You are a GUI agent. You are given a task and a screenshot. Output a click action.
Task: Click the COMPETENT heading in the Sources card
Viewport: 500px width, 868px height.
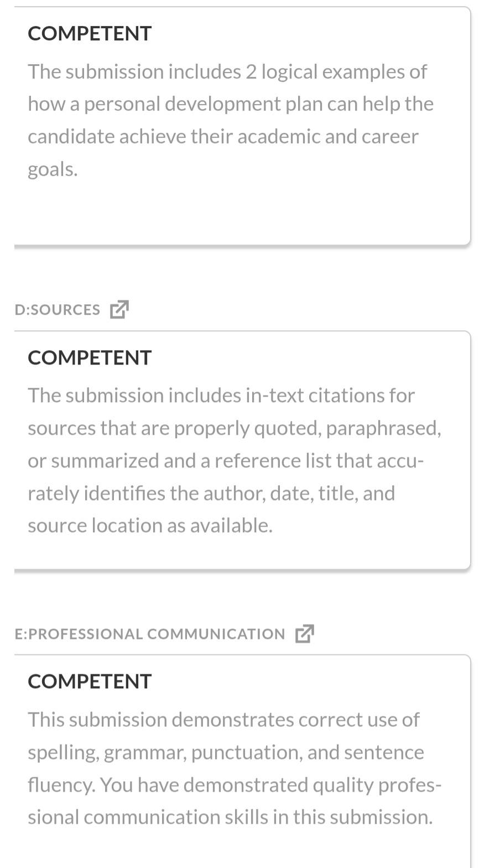(90, 358)
